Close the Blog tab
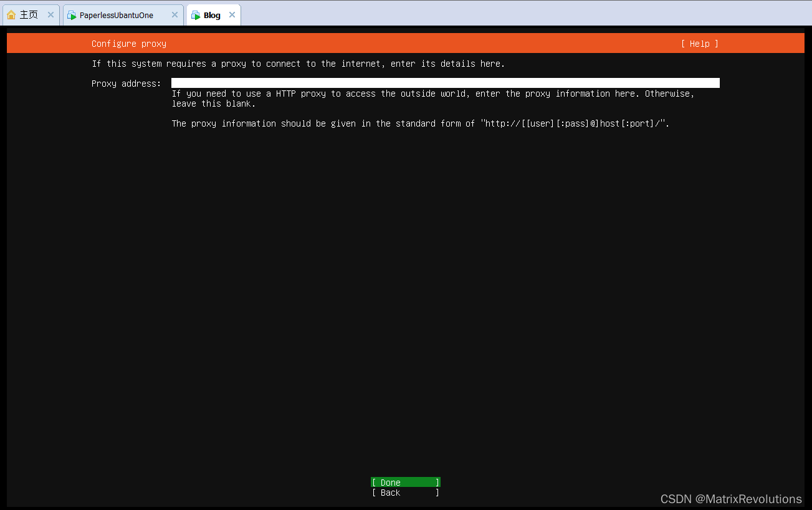This screenshot has width=812, height=510. pyautogui.click(x=232, y=14)
